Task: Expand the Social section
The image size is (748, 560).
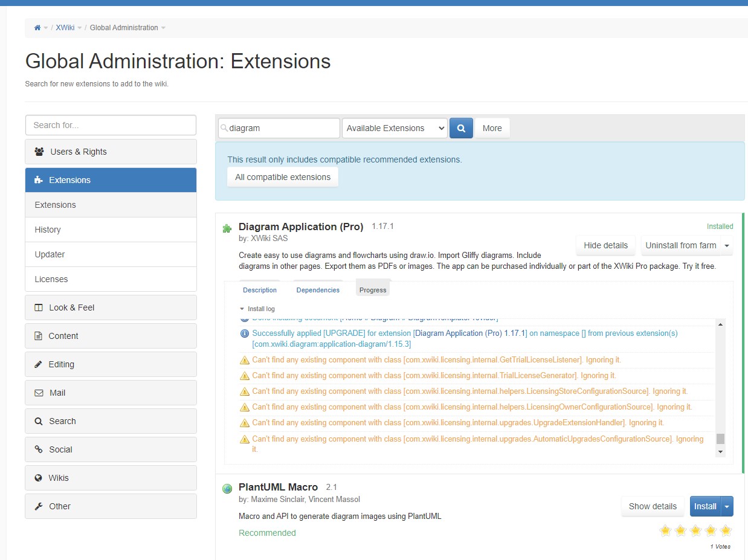Action: pos(111,449)
